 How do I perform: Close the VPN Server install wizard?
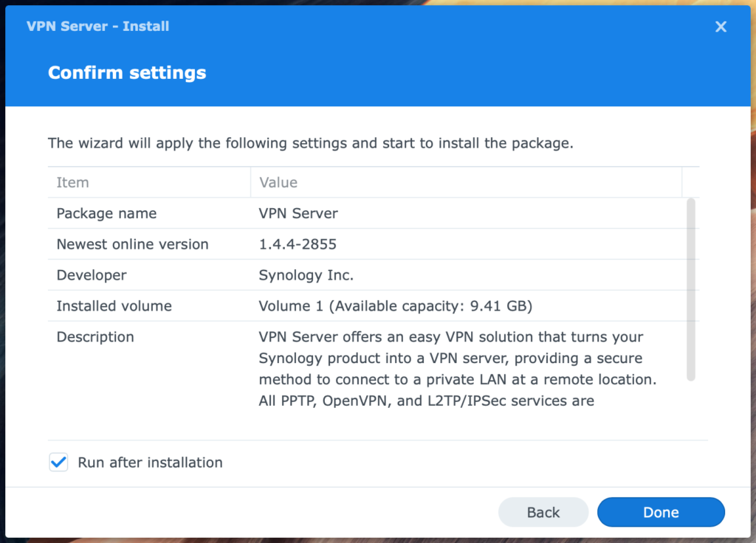pyautogui.click(x=721, y=27)
